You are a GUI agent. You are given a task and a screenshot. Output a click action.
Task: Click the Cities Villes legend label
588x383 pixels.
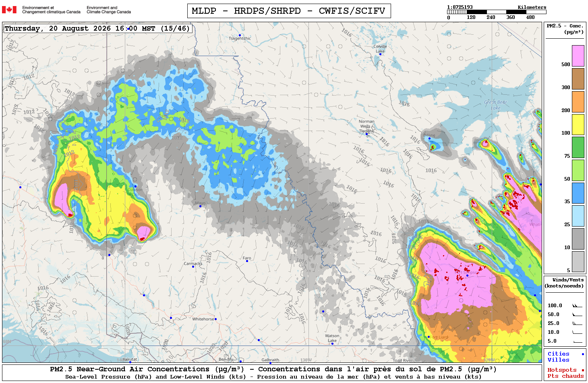tap(558, 357)
